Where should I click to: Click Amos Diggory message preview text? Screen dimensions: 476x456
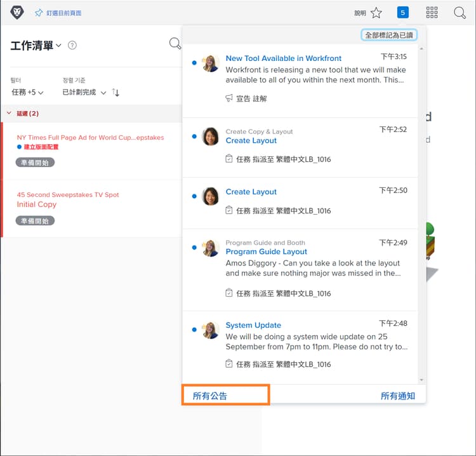(x=313, y=268)
